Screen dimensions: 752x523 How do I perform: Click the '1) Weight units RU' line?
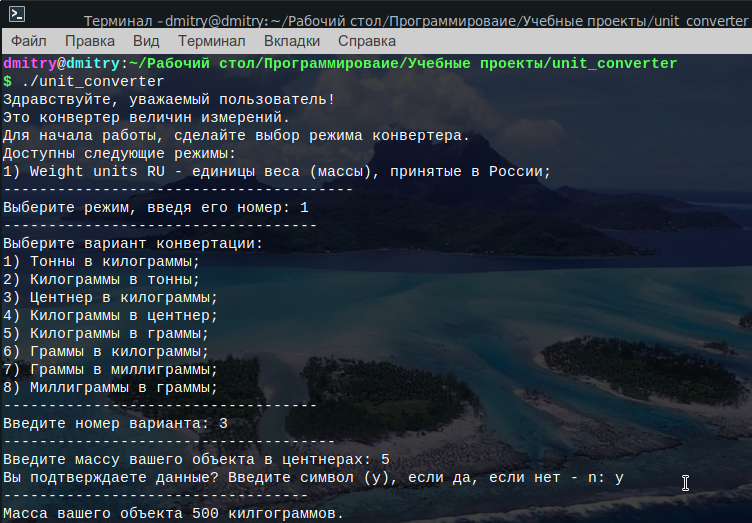[277, 172]
